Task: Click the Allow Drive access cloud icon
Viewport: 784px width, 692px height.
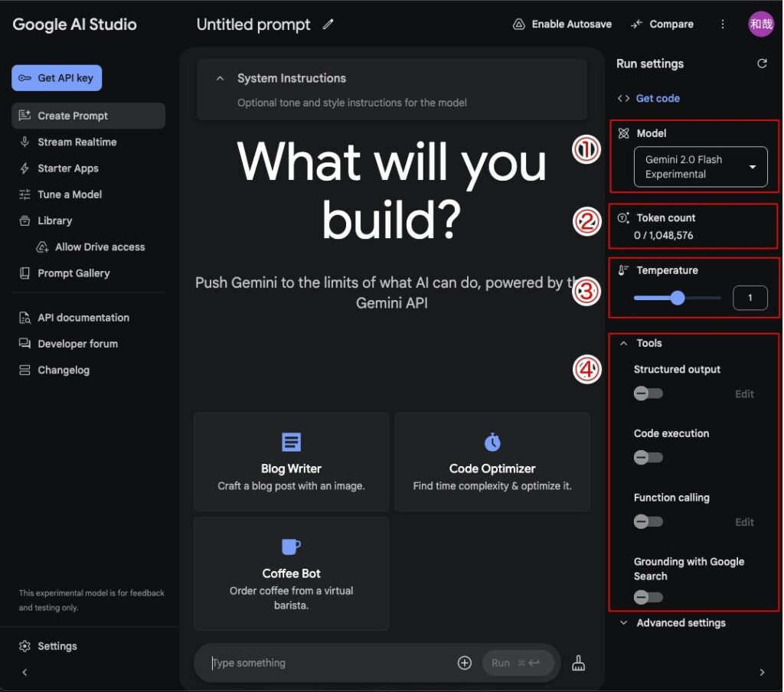Action: 42,247
